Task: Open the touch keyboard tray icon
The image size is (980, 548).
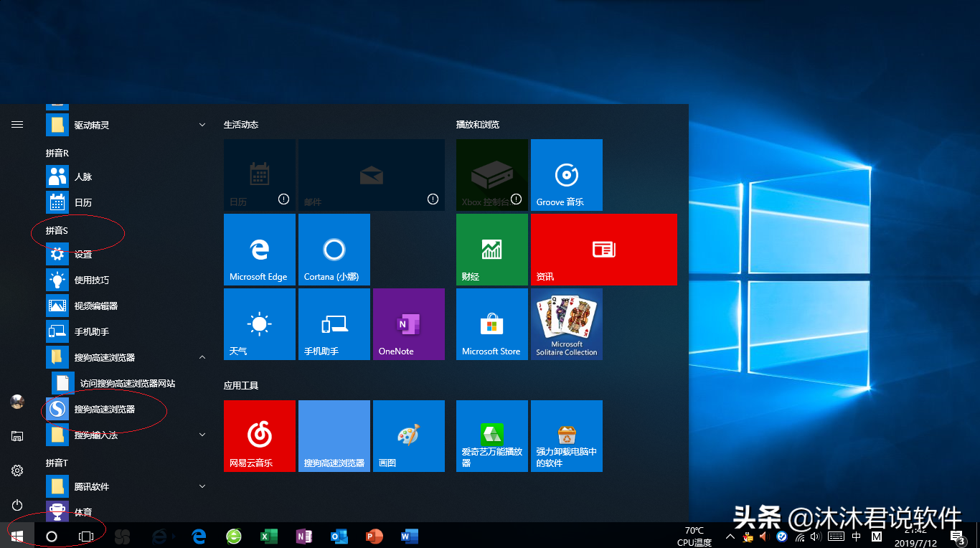Action: (x=836, y=537)
